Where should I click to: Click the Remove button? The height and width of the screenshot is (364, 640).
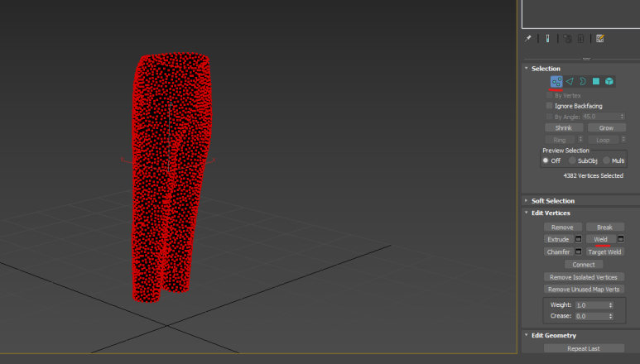tap(562, 227)
